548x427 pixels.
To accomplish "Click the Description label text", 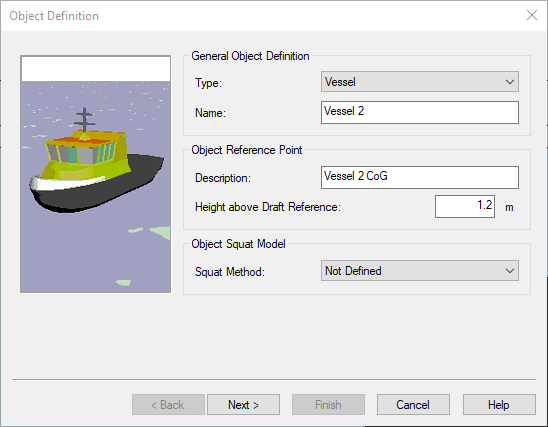I will [223, 178].
